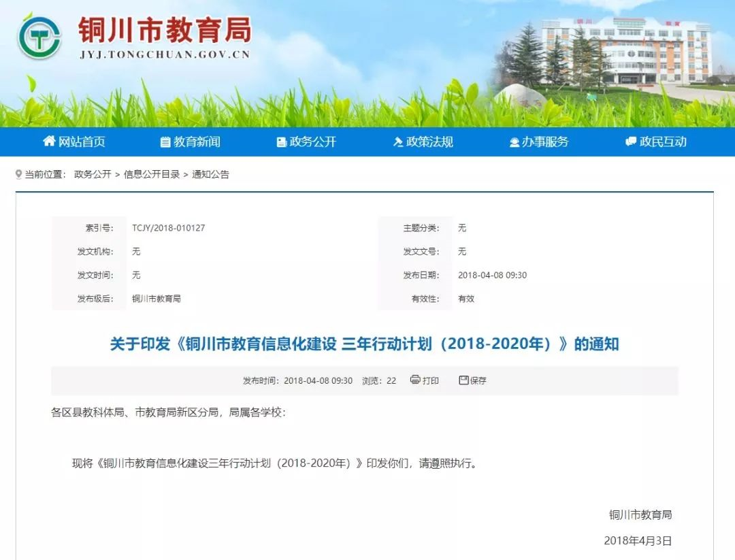The image size is (735, 560).
Task: Click the headset icon beside 办事服务
Action: point(514,141)
